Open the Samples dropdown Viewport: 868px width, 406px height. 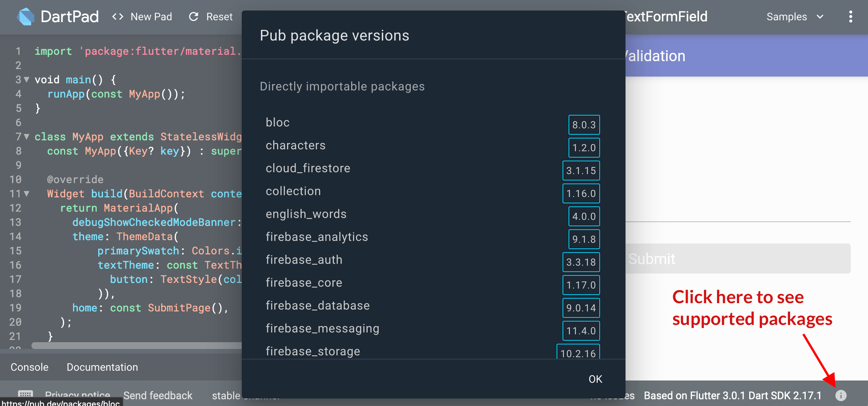[x=795, y=17]
